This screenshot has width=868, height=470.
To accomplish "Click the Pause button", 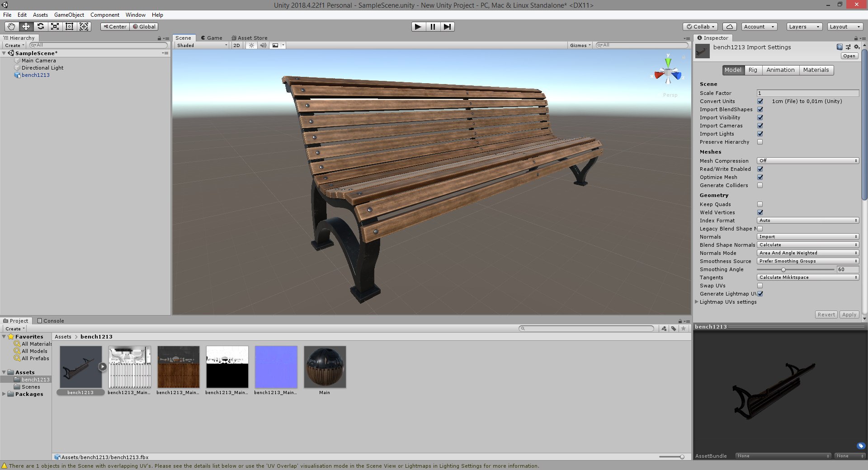I will point(433,27).
